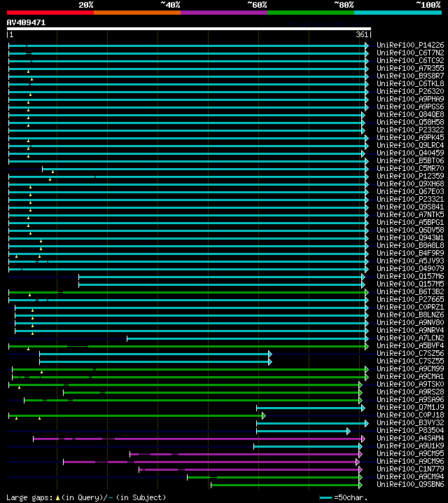Click the UniRef100_P83504 label
Image resolution: width=448 pixels, height=503 pixels.
click(410, 430)
